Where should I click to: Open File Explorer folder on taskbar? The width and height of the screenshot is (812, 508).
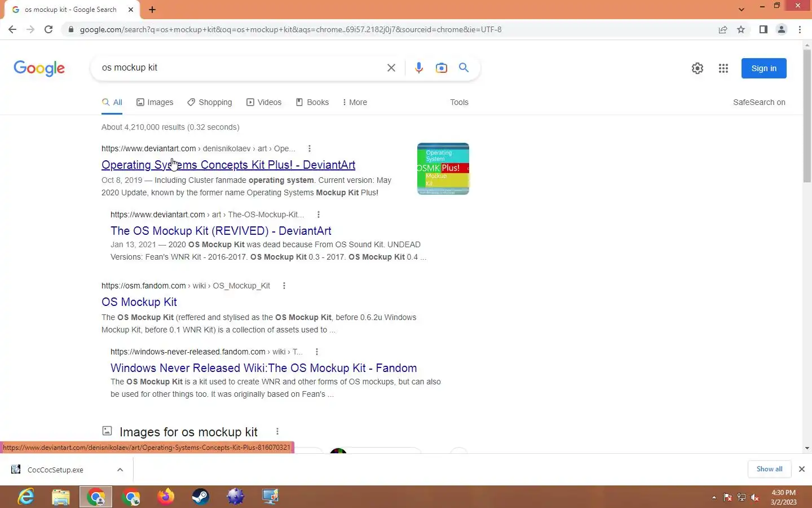coord(61,497)
